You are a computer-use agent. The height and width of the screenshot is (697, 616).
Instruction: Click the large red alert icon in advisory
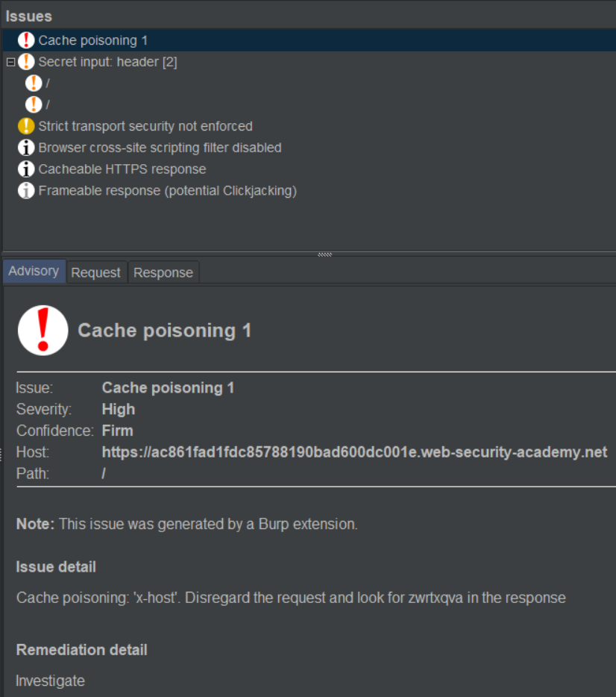click(43, 330)
